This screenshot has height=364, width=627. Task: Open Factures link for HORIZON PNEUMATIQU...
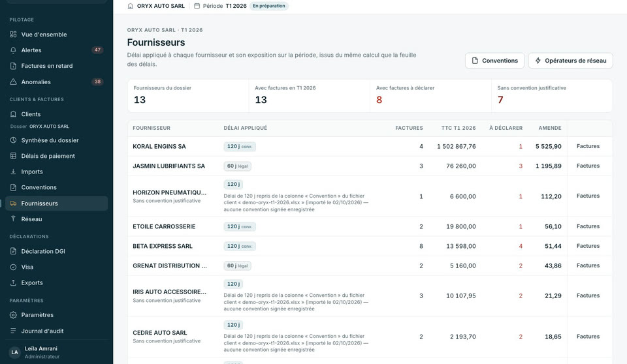588,196
